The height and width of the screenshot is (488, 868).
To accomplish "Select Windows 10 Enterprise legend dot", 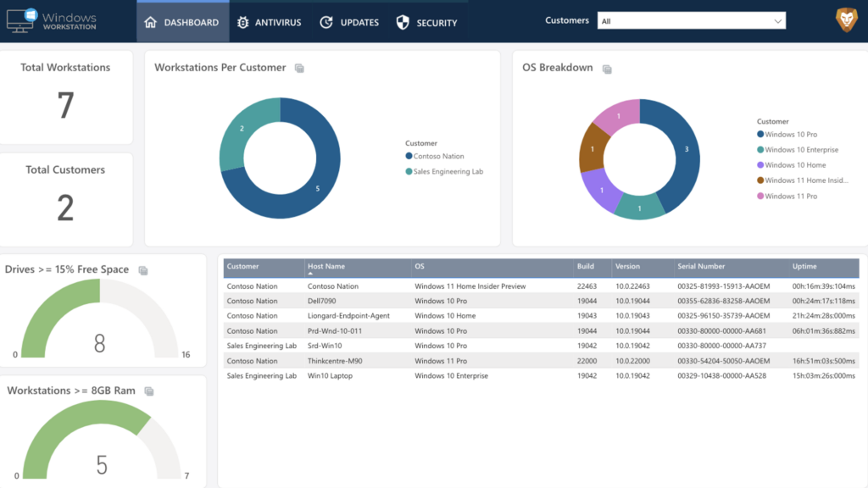I will click(760, 150).
